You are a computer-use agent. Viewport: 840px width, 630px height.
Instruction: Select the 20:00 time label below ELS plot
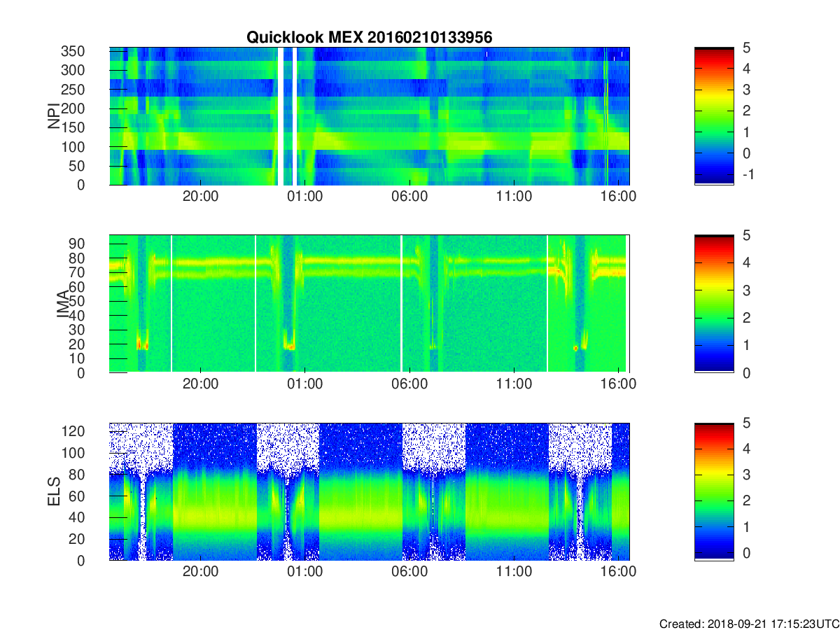click(201, 573)
